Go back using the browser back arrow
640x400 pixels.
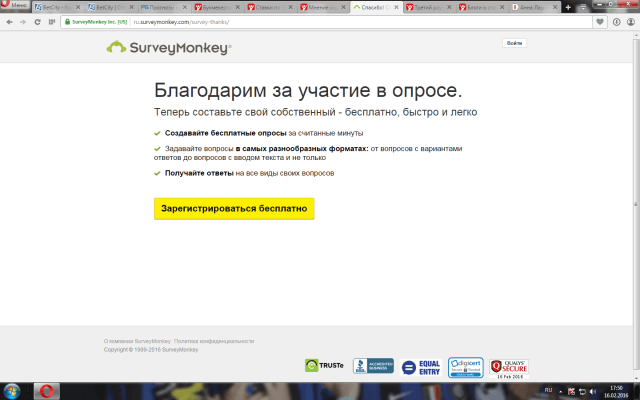point(9,20)
